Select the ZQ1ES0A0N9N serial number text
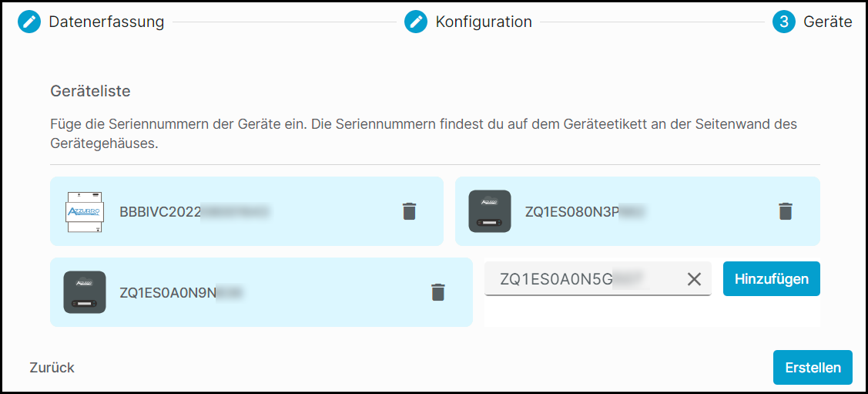This screenshot has width=868, height=394. tap(182, 292)
